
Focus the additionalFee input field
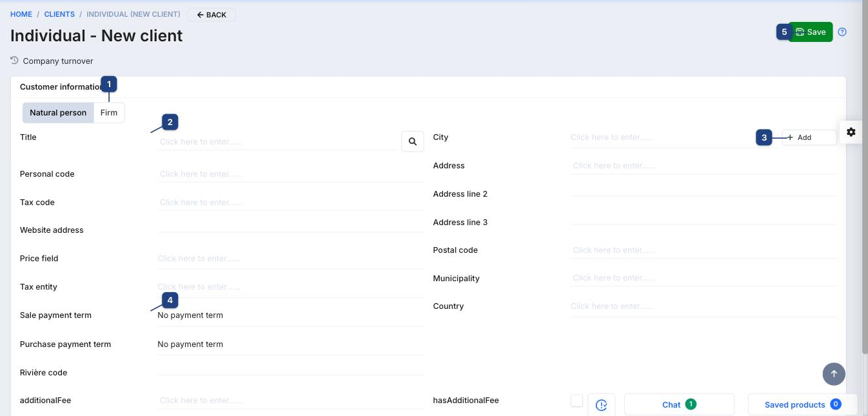pyautogui.click(x=290, y=401)
